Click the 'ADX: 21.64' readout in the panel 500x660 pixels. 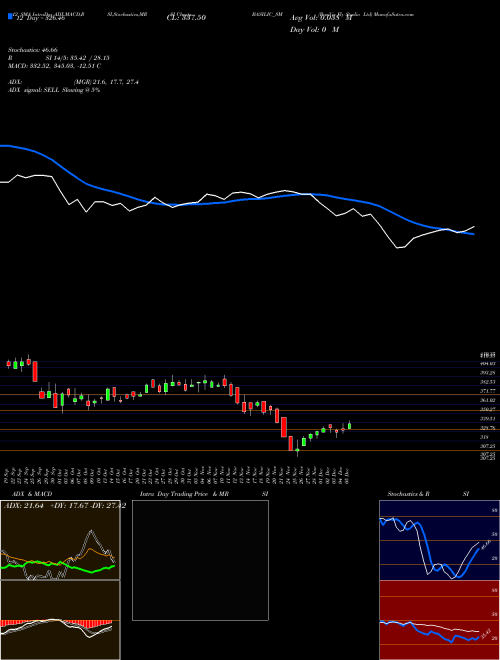click(x=24, y=506)
